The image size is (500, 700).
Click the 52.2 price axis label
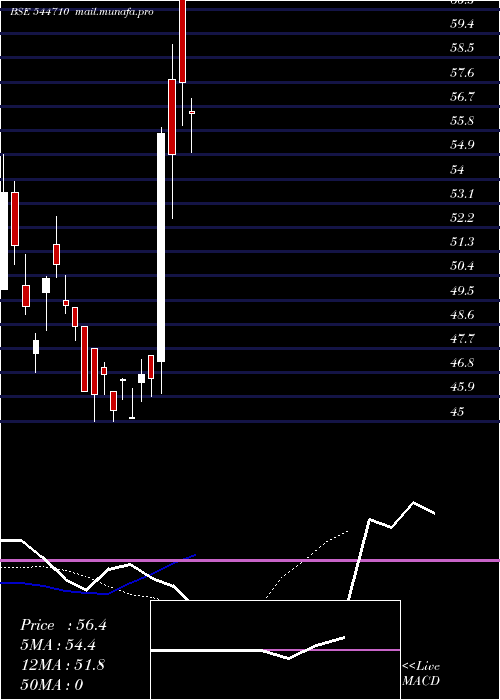(462, 217)
